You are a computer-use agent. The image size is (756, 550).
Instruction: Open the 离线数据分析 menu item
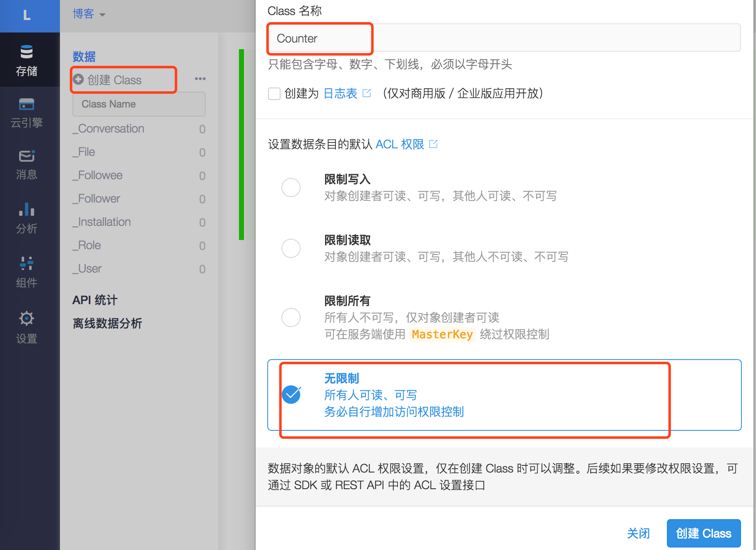[107, 323]
